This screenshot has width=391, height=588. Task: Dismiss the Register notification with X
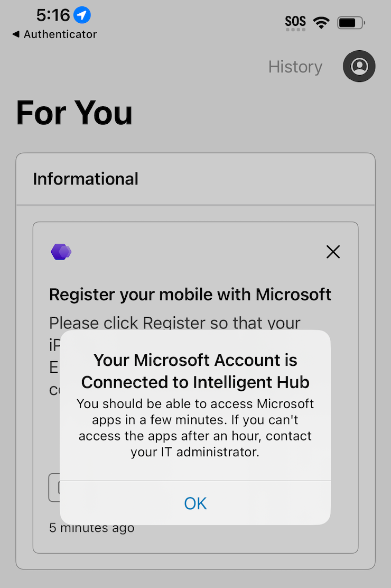click(333, 252)
